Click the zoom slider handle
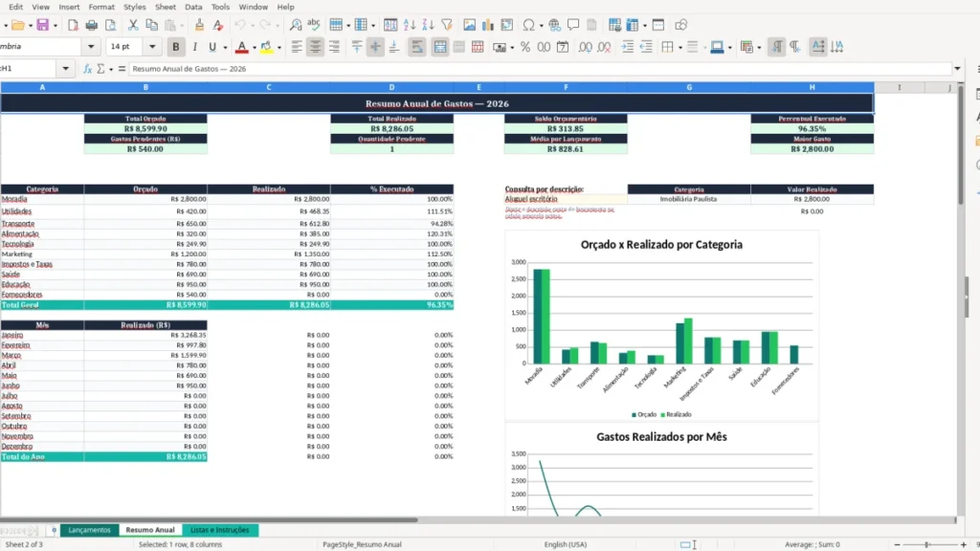The height and width of the screenshot is (551, 980). [x=926, y=544]
